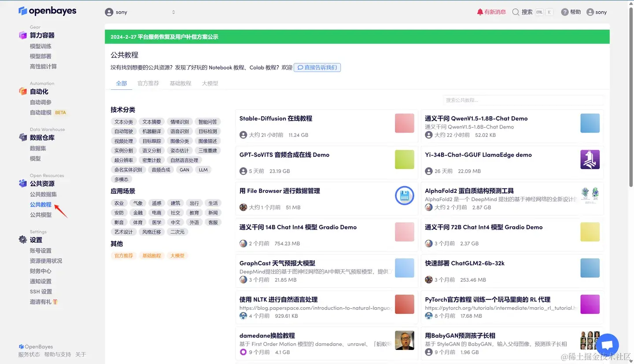
Task: Click the OpenBayes logo at top left
Action: 48,11
